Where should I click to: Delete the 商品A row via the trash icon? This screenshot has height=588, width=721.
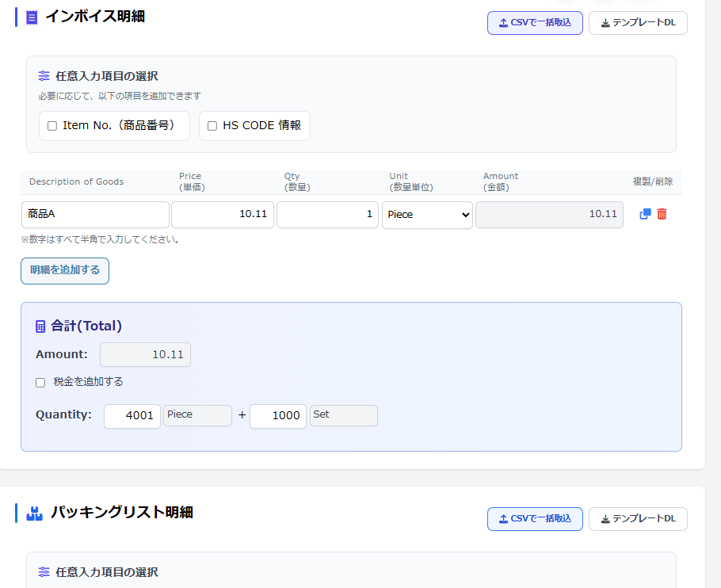click(662, 214)
